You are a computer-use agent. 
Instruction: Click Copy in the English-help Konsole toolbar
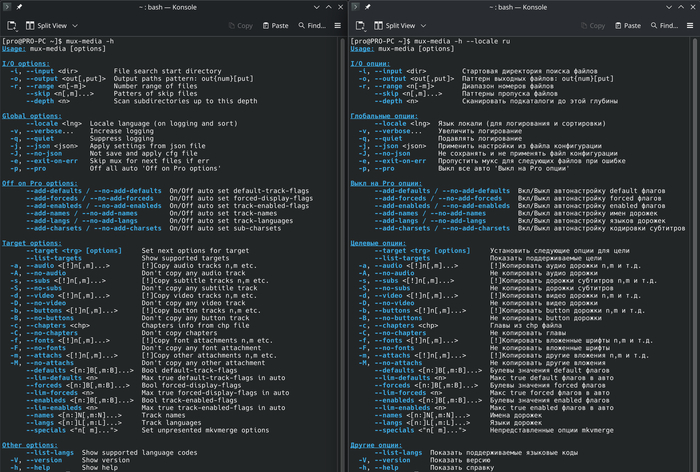tap(241, 26)
